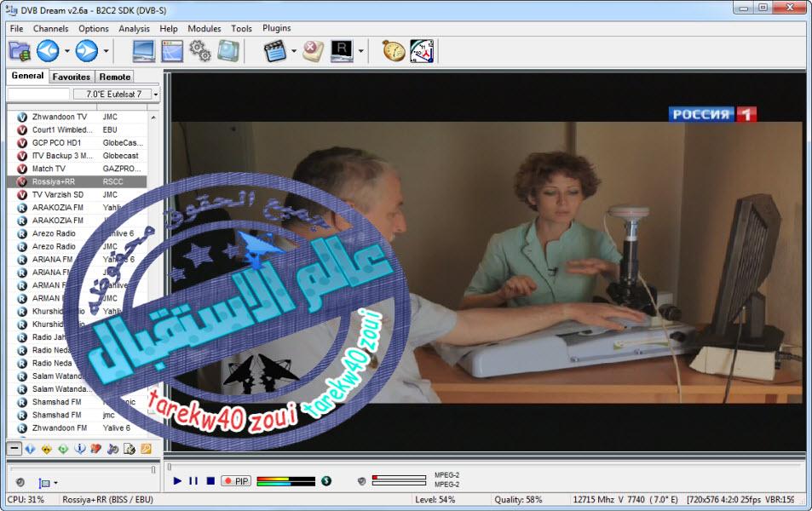Open the Modules menu
Viewport: 812px width, 511px height.
pyautogui.click(x=204, y=28)
